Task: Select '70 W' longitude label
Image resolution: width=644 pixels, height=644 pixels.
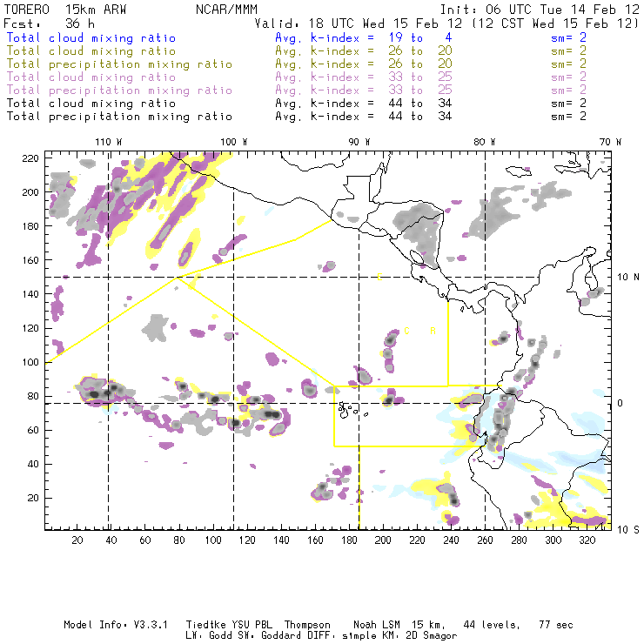Action: (x=610, y=142)
